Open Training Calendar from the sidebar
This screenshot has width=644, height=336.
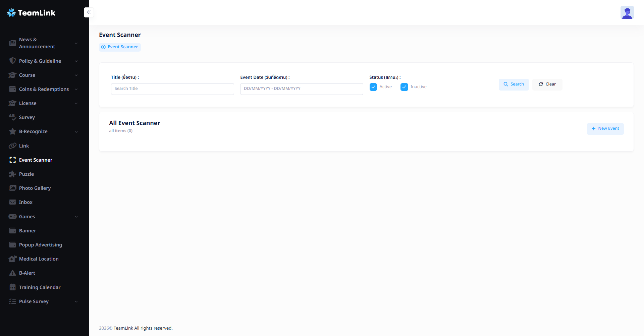[x=40, y=287]
